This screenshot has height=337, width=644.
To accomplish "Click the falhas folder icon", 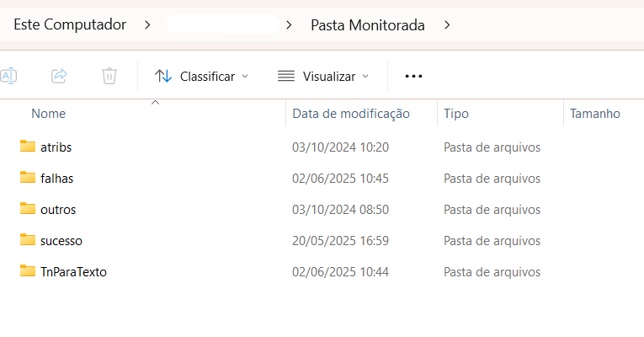I will (28, 178).
